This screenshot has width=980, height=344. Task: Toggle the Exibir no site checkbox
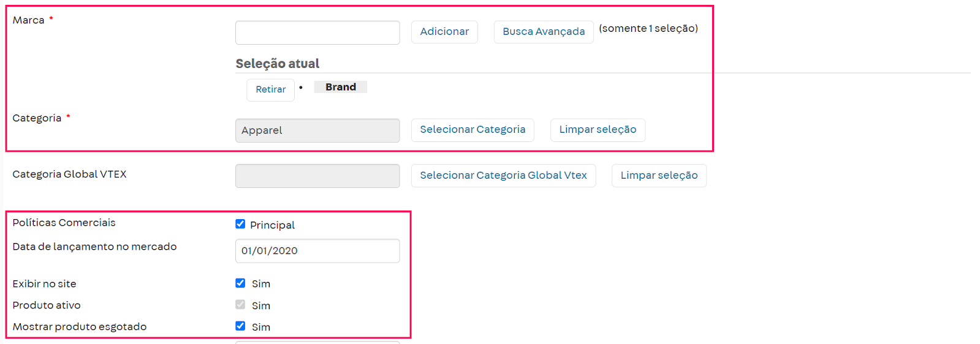click(240, 283)
